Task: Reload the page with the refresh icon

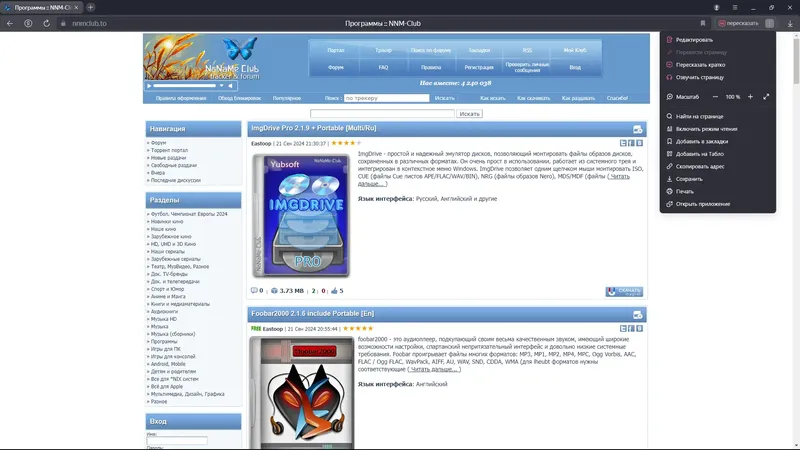Action: point(46,23)
